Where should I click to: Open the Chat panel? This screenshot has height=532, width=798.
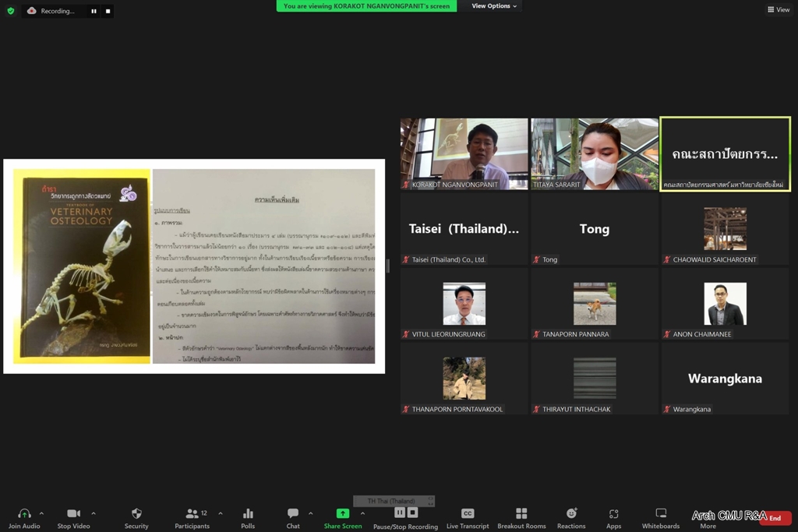pos(293,518)
